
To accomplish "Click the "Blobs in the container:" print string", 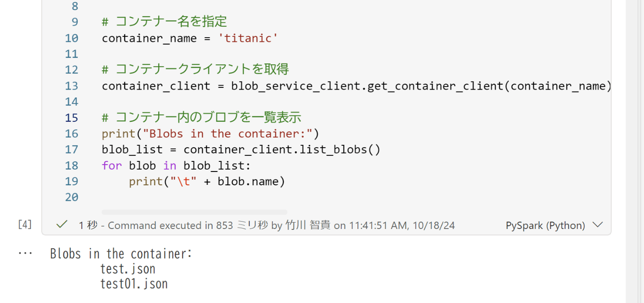I will (x=228, y=134).
